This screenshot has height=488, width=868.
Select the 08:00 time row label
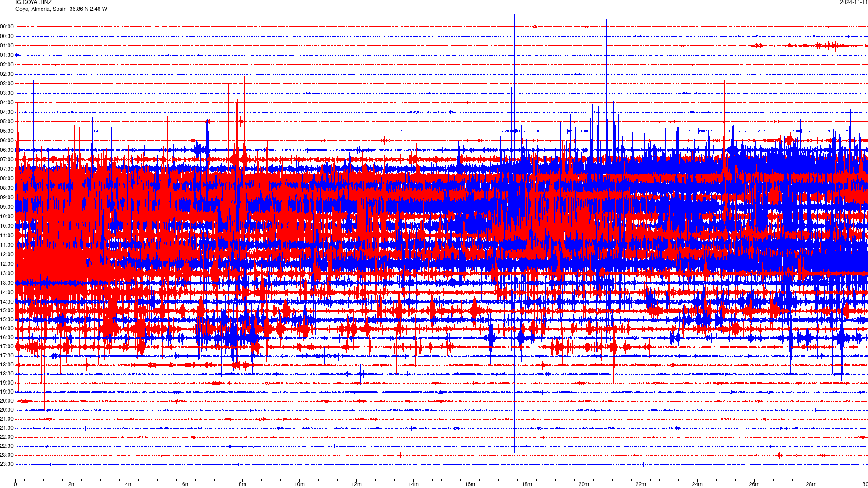pyautogui.click(x=7, y=178)
